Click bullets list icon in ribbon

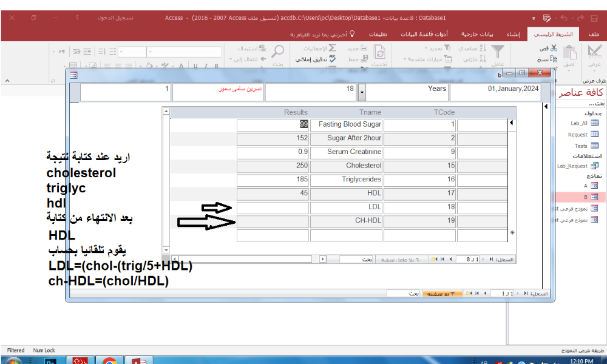coord(113,52)
